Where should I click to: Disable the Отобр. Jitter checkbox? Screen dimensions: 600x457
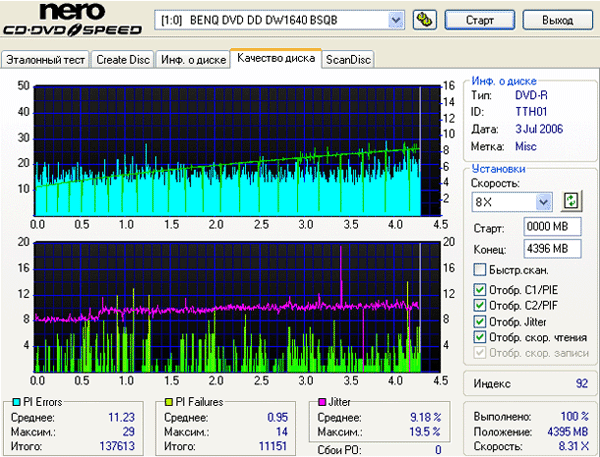click(x=480, y=322)
